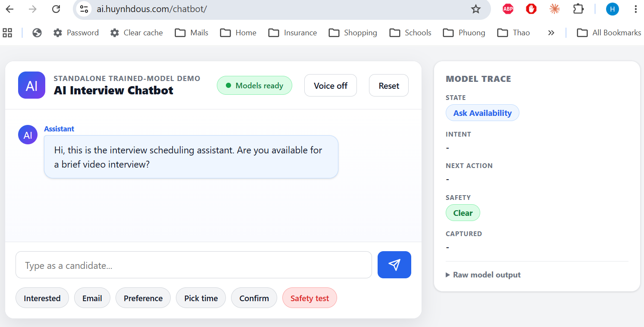This screenshot has width=644, height=327.
Task: Click the Ask Availability state chip
Action: click(x=482, y=113)
